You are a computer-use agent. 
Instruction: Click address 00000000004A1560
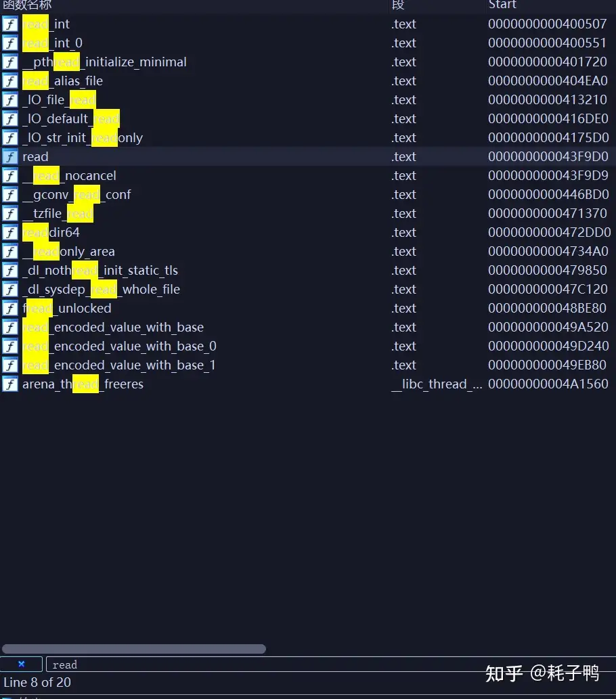pos(548,384)
